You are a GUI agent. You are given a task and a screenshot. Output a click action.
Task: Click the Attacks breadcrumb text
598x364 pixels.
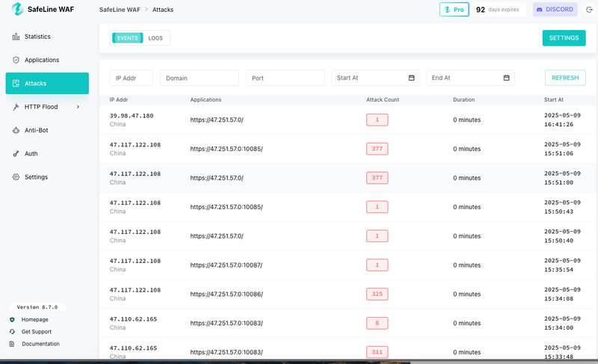(x=163, y=10)
